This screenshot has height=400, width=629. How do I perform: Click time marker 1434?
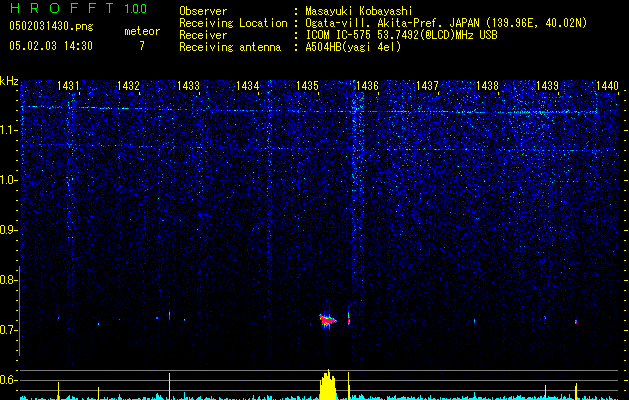[248, 85]
